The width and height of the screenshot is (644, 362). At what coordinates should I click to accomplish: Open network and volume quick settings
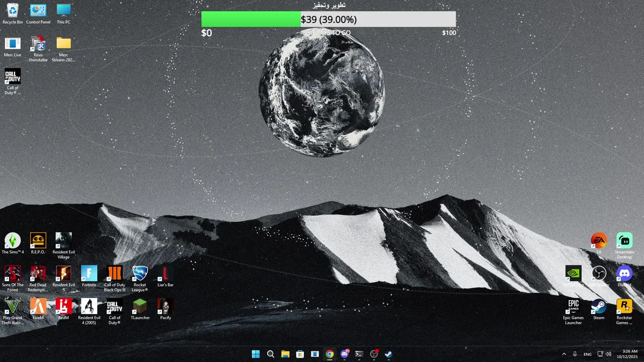click(x=604, y=354)
